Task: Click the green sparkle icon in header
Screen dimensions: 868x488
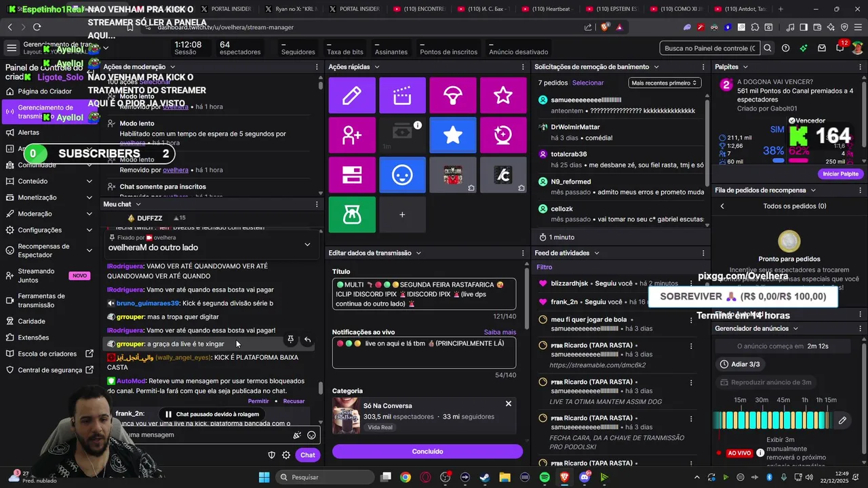Action: (804, 48)
